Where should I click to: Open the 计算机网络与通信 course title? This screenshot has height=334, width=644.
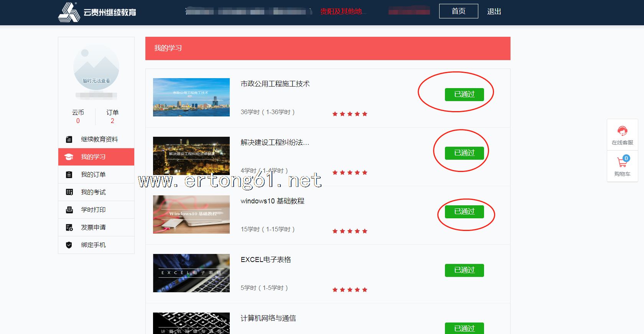pos(268,318)
